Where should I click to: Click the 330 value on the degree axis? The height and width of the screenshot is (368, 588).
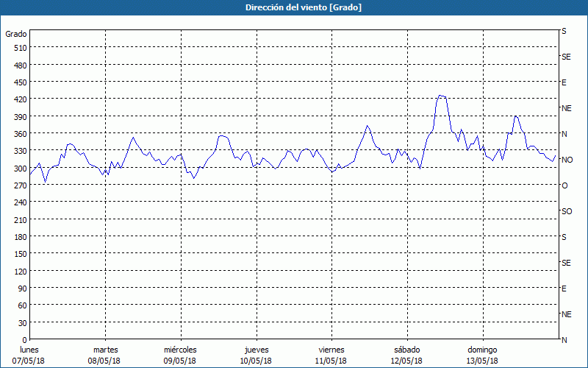(21, 151)
